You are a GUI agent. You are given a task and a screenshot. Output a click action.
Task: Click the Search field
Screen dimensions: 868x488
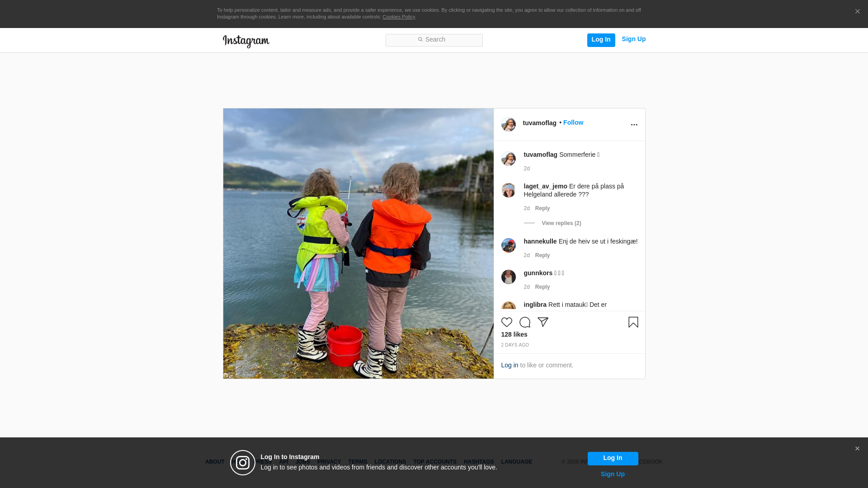point(434,40)
